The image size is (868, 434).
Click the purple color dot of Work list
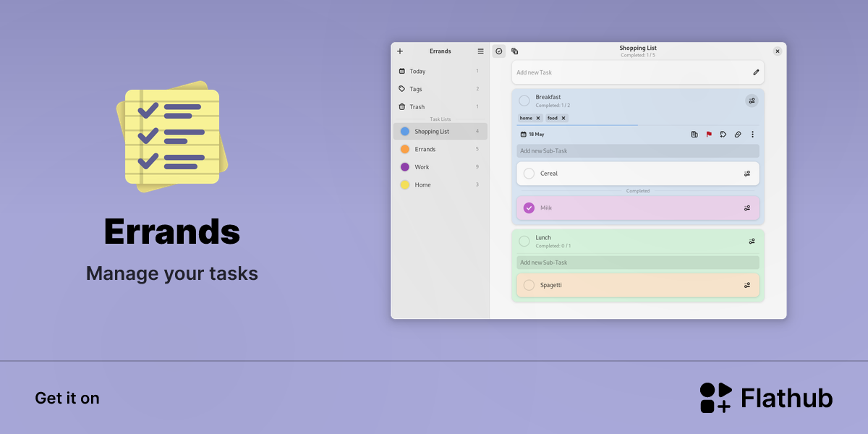click(405, 167)
